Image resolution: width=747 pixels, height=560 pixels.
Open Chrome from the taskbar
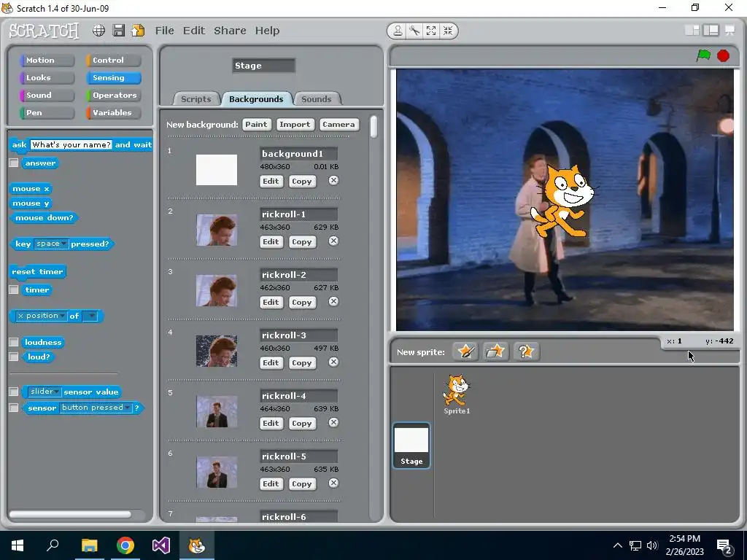point(125,545)
